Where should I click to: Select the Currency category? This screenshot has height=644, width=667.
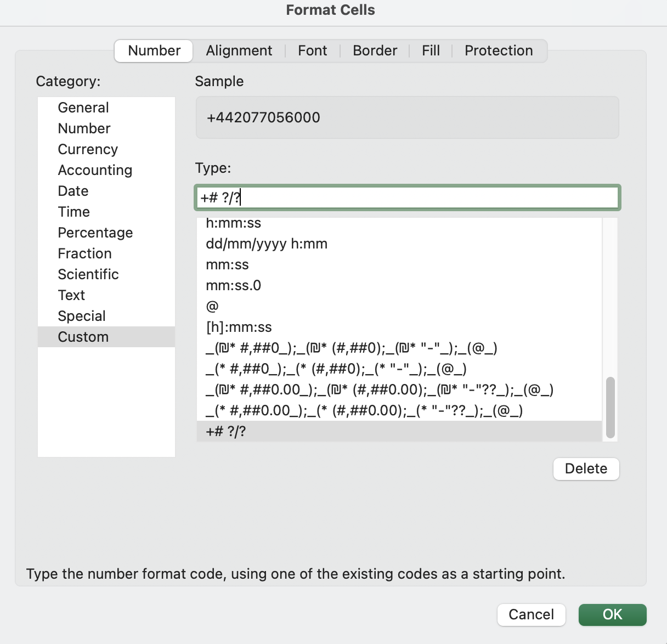point(88,149)
